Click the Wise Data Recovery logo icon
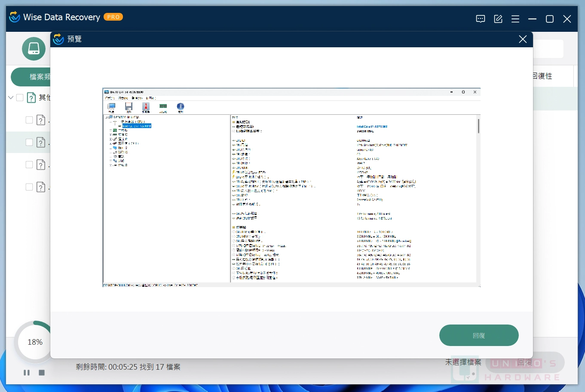585x392 pixels. click(x=15, y=17)
